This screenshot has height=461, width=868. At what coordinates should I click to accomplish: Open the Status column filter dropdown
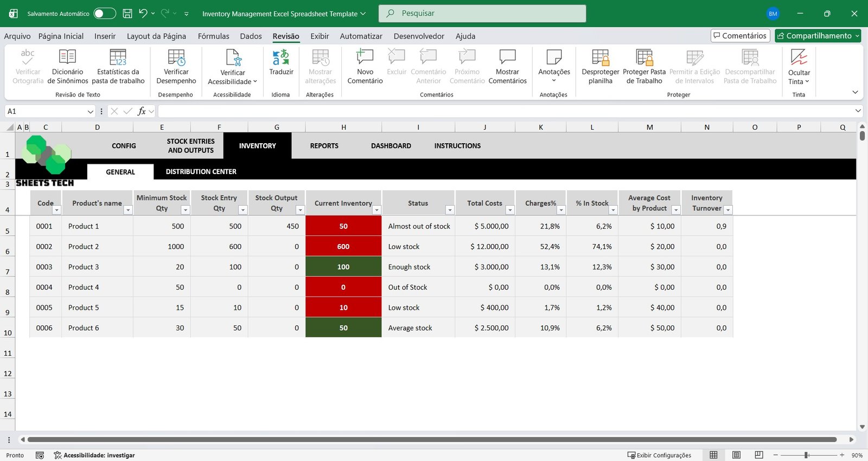click(449, 210)
